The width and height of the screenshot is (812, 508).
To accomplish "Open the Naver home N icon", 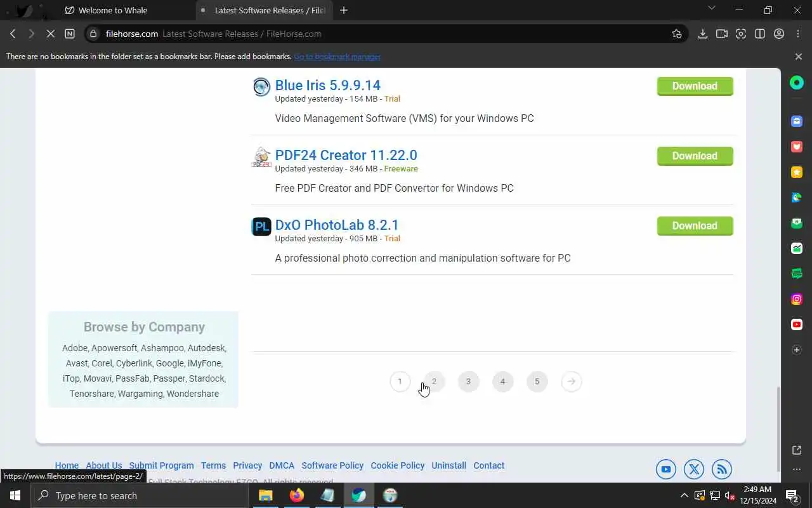I will point(70,34).
